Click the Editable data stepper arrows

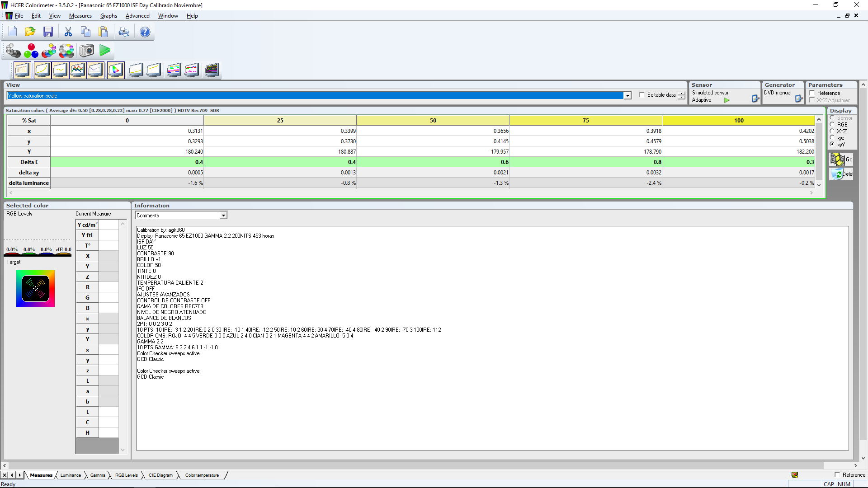point(681,95)
